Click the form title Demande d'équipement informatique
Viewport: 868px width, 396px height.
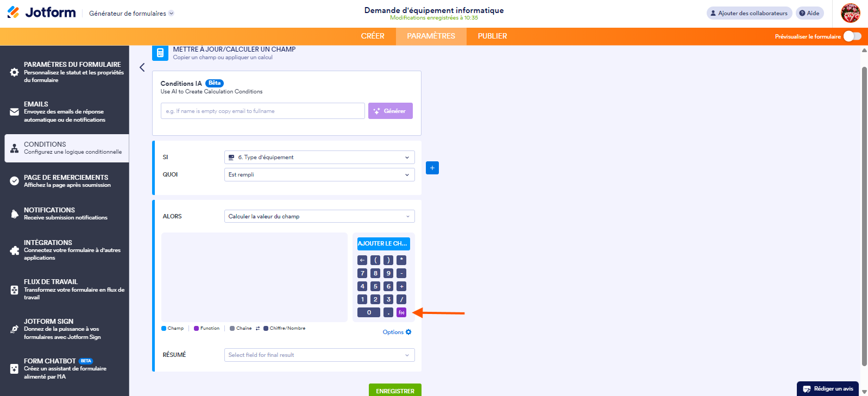[434, 10]
